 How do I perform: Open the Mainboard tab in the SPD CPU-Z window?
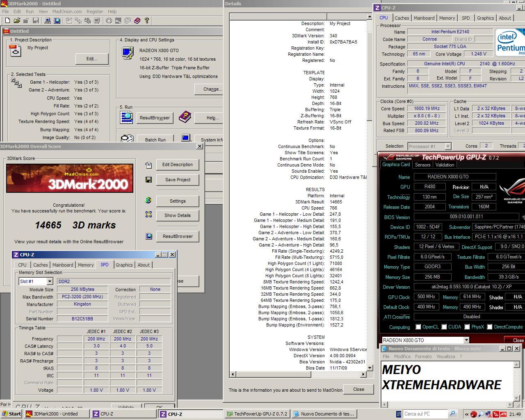click(x=63, y=265)
